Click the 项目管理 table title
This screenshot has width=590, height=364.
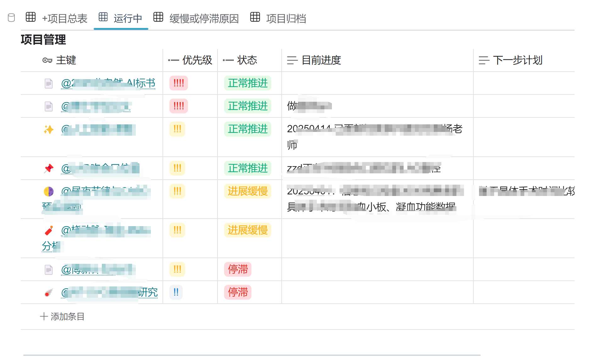[x=43, y=40]
